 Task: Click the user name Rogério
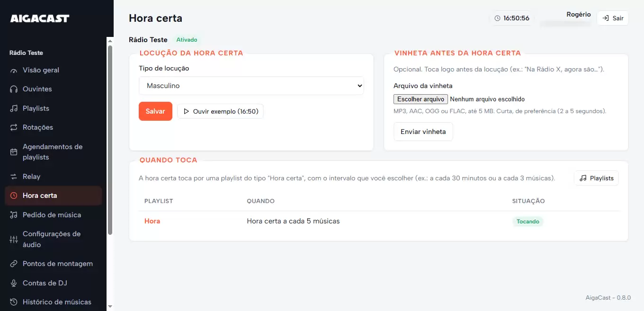coord(579,15)
